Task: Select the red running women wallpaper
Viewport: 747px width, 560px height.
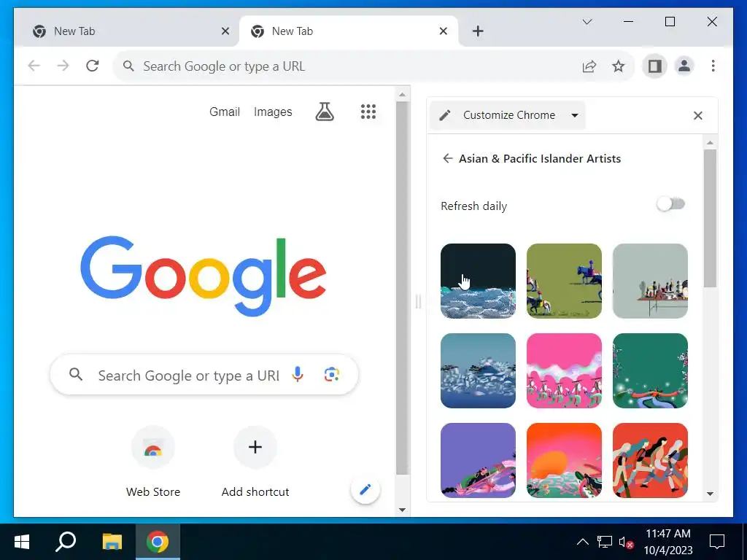Action: 650,460
